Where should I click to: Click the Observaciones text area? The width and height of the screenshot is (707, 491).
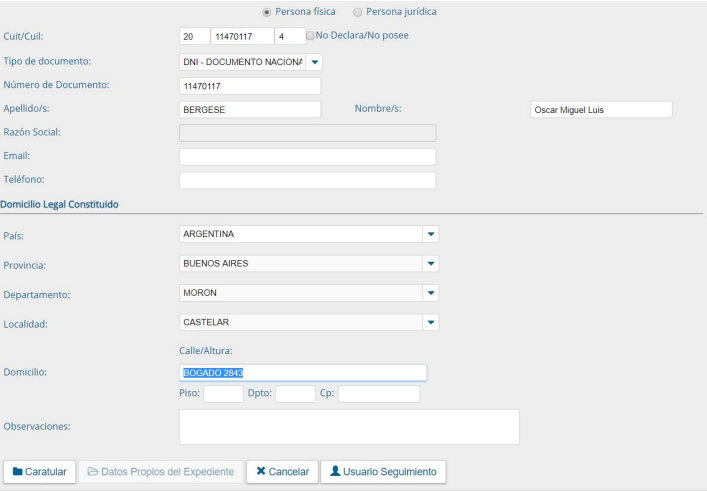349,426
